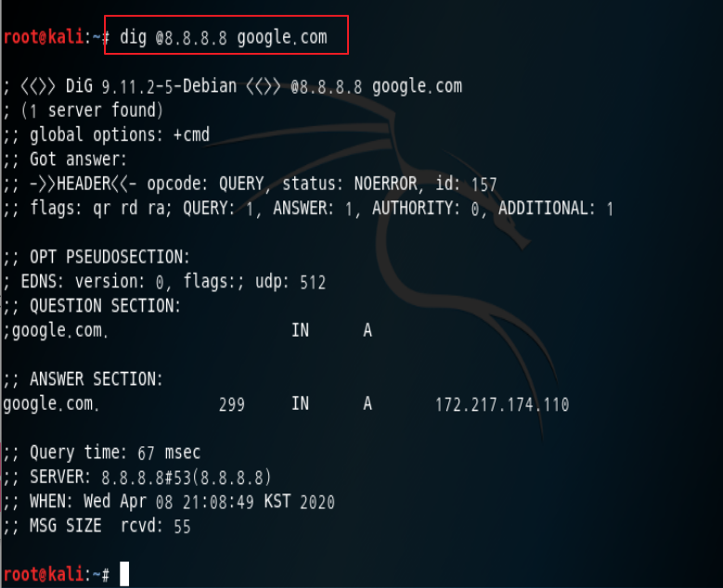Screen dimensions: 723x588
Task: Click the ANSWER SECTION heading line
Action: coord(83,379)
